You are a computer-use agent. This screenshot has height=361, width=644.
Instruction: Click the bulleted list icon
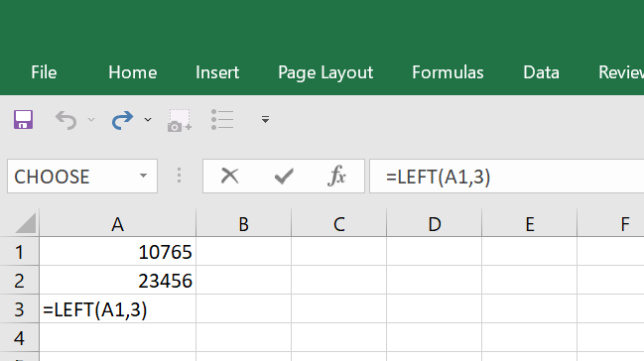222,120
